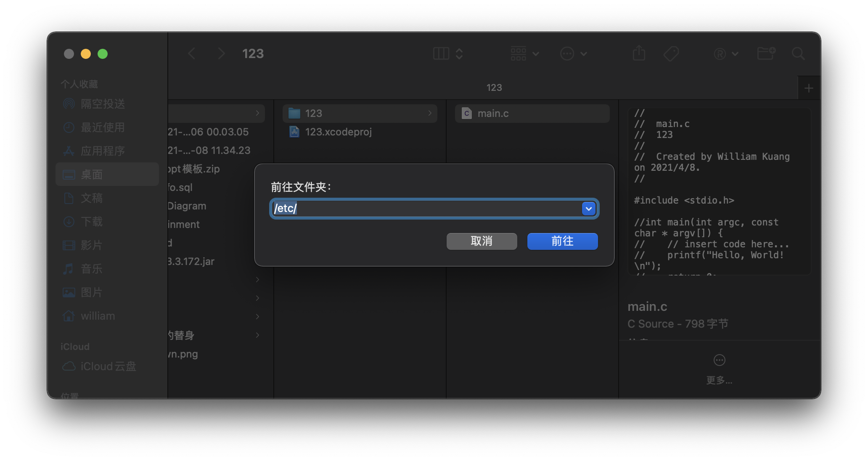Select file ending 06 00.03.05
Viewport: 868px width, 461px height.
pos(216,132)
